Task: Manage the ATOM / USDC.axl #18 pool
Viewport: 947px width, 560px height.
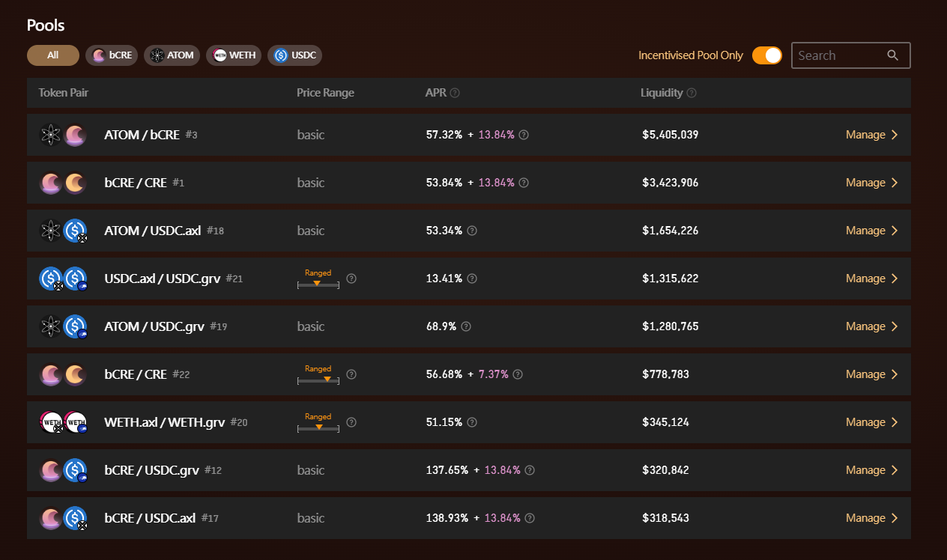Action: tap(872, 231)
